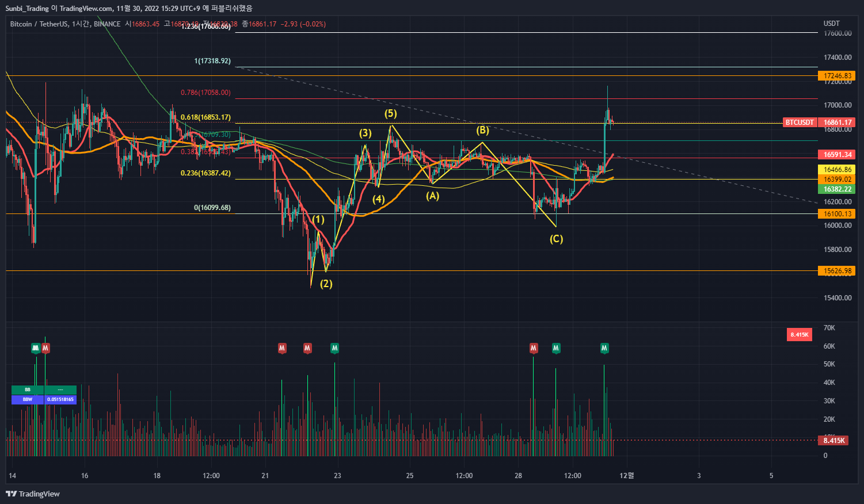864x504 pixels.
Task: Click the 30K volume axis value
Action: (x=829, y=401)
